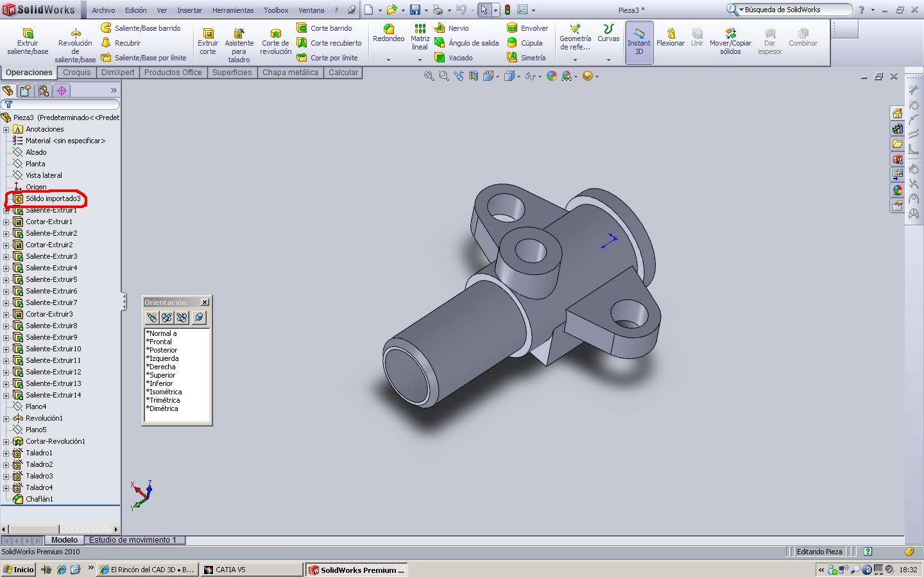Open the Curvas dropdown arrow
924x578 pixels.
click(x=608, y=60)
